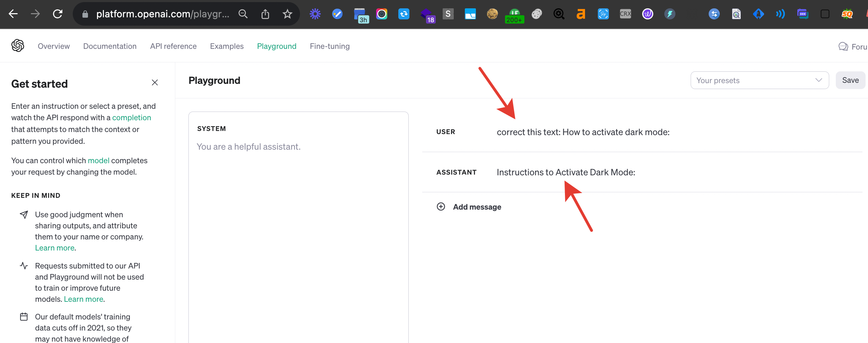The image size is (868, 343).
Task: Click the plus icon beside Add message
Action: point(441,207)
